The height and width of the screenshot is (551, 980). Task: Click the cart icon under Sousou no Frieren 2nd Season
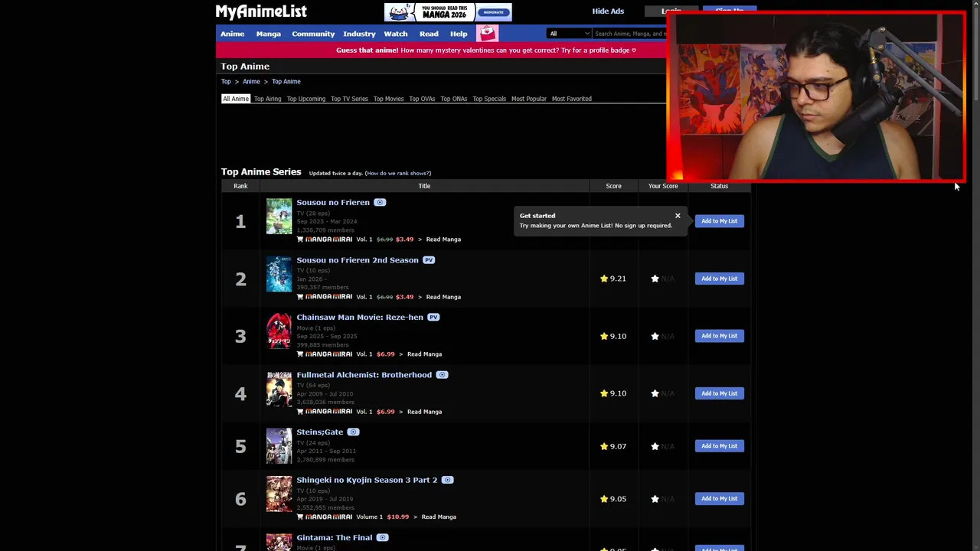300,297
